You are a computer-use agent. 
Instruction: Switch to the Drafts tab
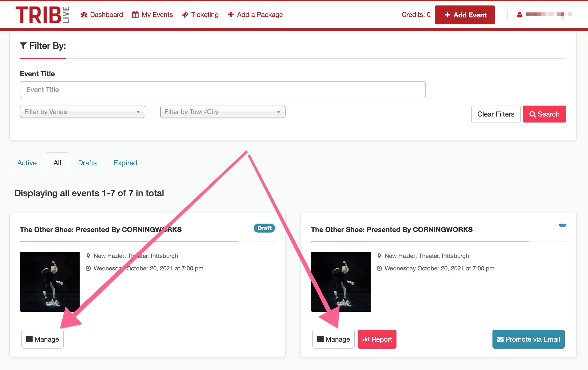coord(87,163)
